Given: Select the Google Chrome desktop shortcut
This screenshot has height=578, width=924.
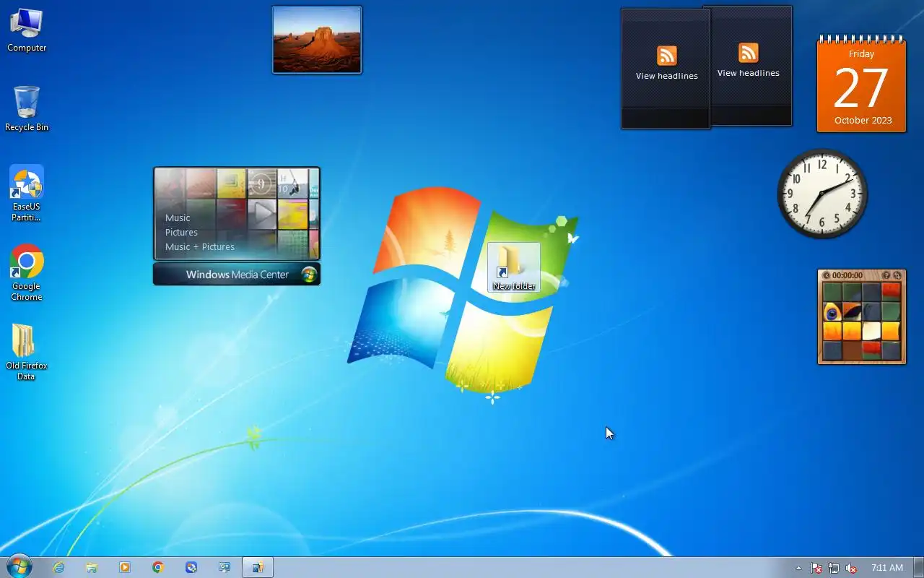Looking at the screenshot, I should 27,272.
